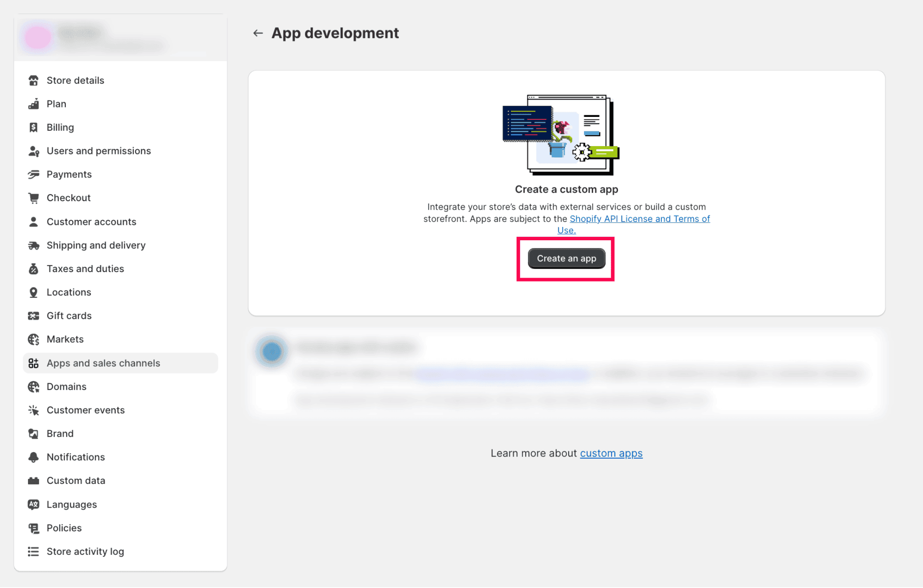The height and width of the screenshot is (588, 923).
Task: Click the Apps and sales channels icon
Action: tap(33, 363)
